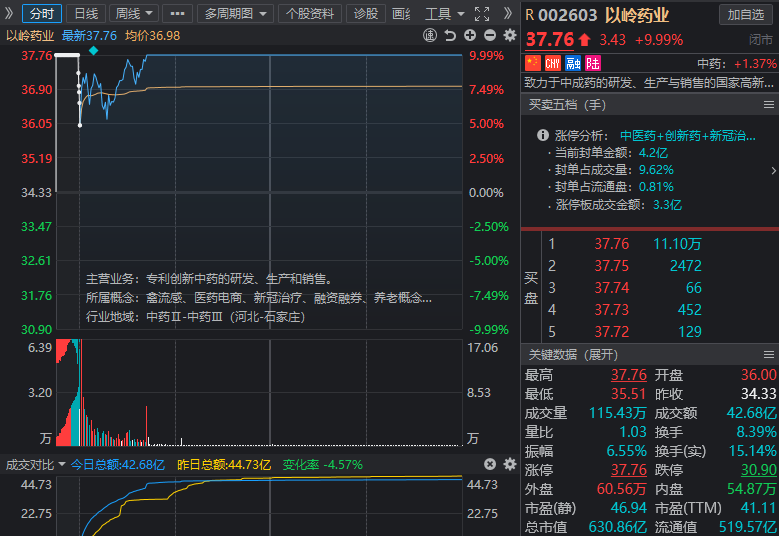Viewport: 779px width, 536px height.
Task: Click the 成交量 115.43万 value
Action: click(618, 413)
